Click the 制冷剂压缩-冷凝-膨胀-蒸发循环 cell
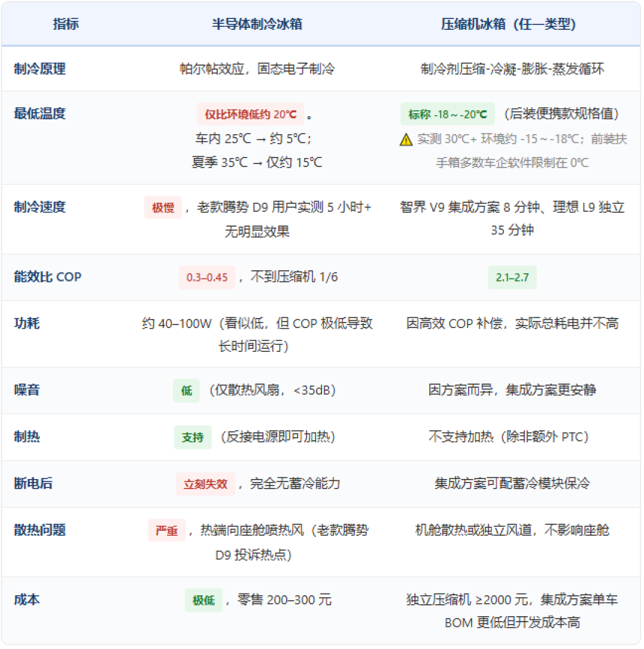 point(512,69)
